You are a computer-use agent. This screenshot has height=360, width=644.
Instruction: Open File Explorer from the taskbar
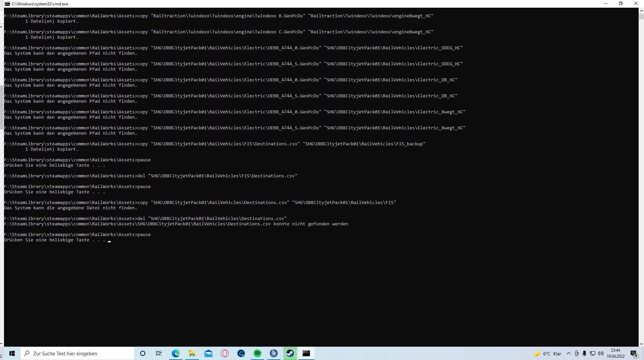192,353
